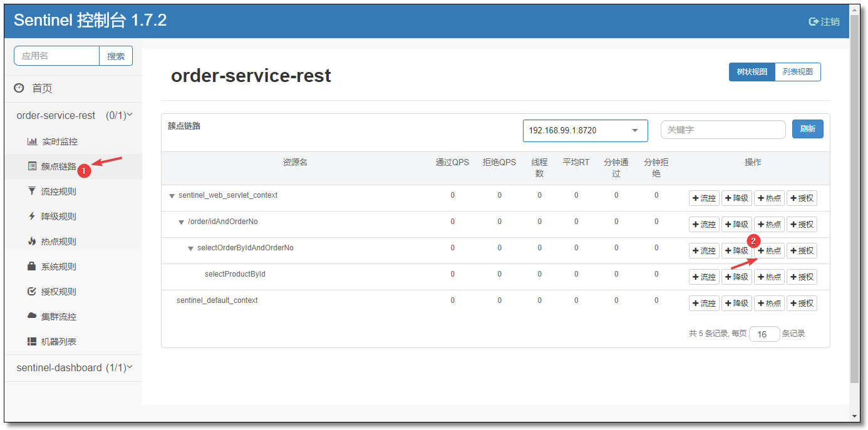
Task: Collapse sentinel_web_servlet_context tree node
Action: [172, 196]
